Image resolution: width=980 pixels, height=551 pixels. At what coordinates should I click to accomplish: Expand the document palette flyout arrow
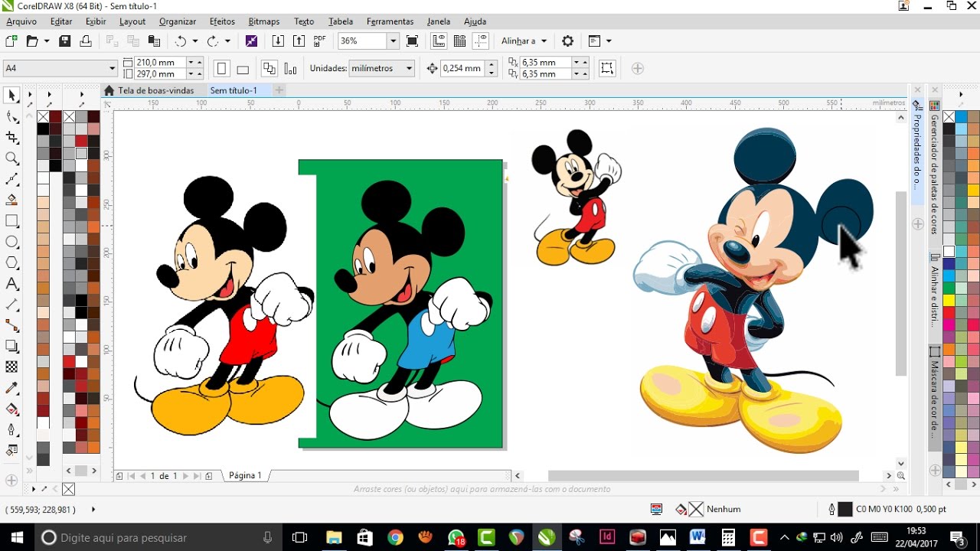(x=34, y=488)
